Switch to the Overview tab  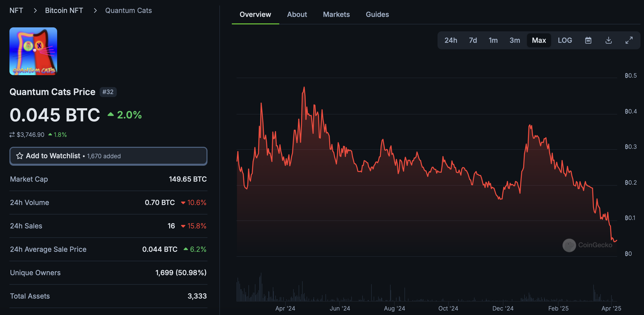255,14
